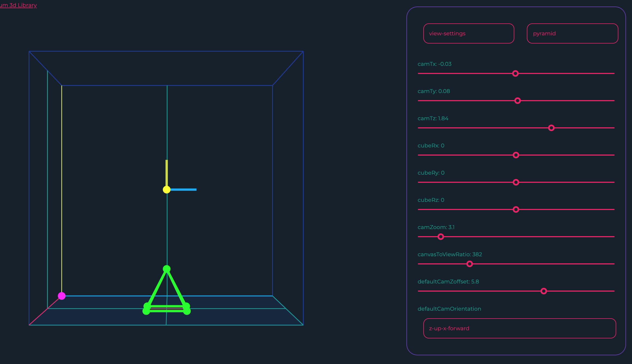632x364 pixels.
Task: Click the green pyramid apex vertex
Action: point(166,269)
